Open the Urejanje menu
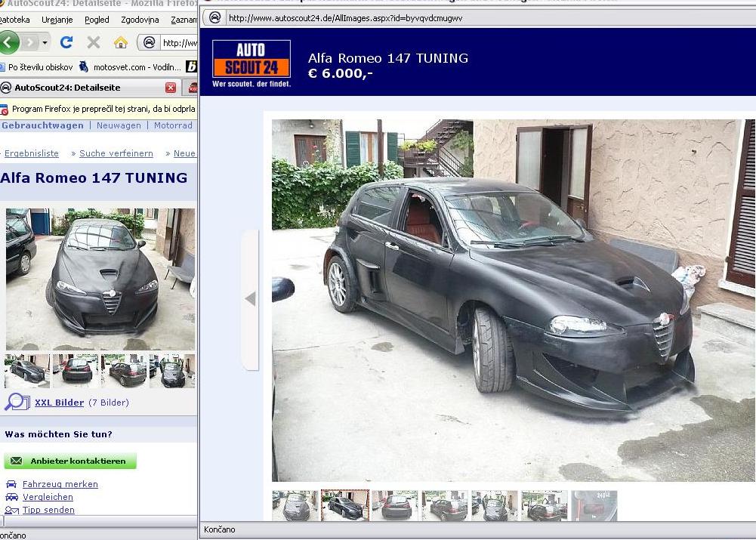The image size is (756, 540). click(57, 20)
